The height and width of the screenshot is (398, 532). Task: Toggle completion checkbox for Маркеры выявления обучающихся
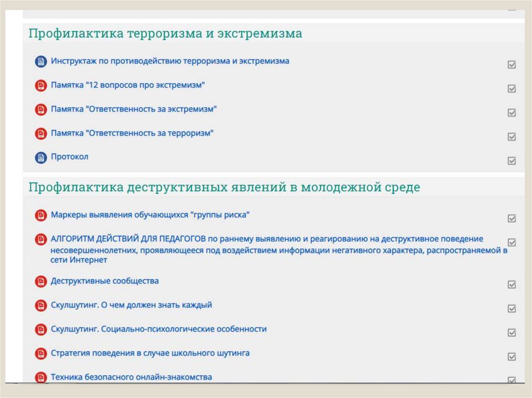pyautogui.click(x=512, y=218)
